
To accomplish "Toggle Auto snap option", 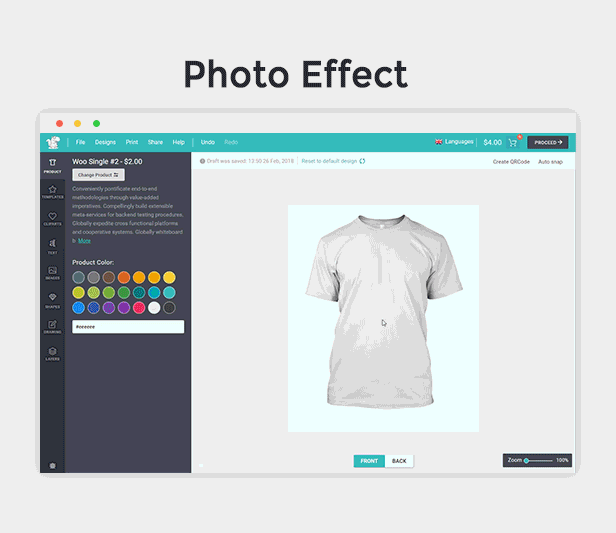I will point(550,161).
